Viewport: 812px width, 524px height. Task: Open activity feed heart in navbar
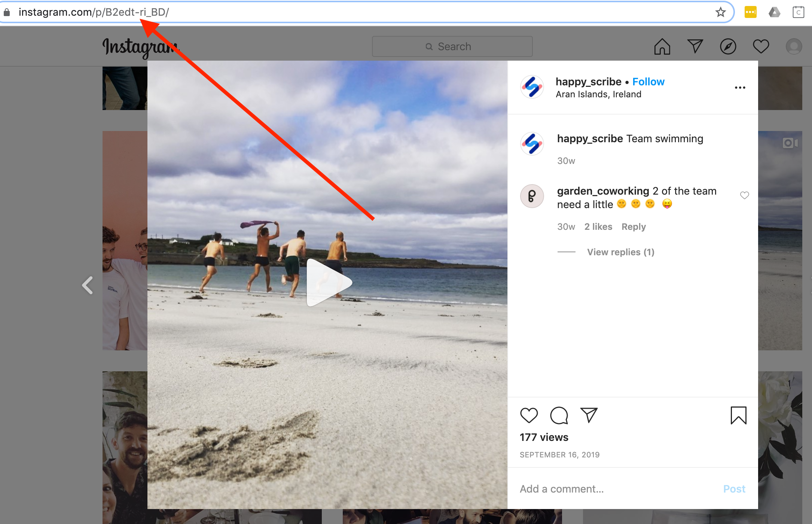pyautogui.click(x=761, y=47)
